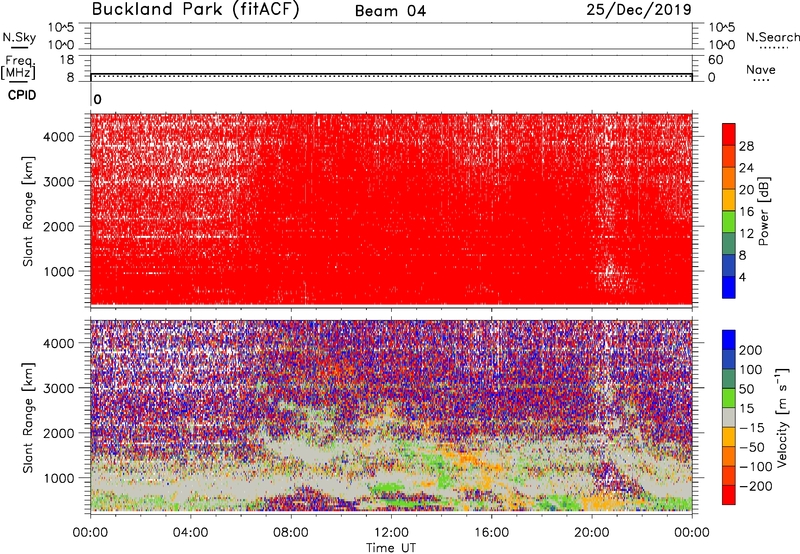Click the red top of the power colorbar
800x554 pixels.
pyautogui.click(x=729, y=135)
